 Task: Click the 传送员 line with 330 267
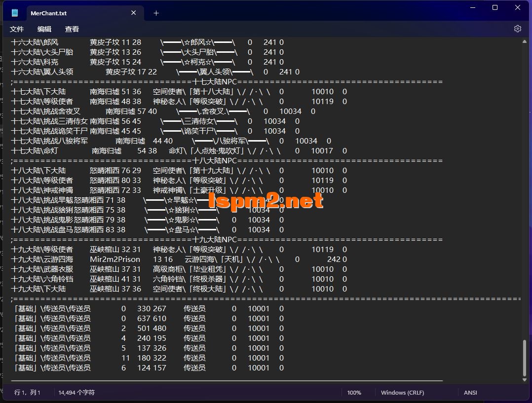pyautogui.click(x=149, y=309)
